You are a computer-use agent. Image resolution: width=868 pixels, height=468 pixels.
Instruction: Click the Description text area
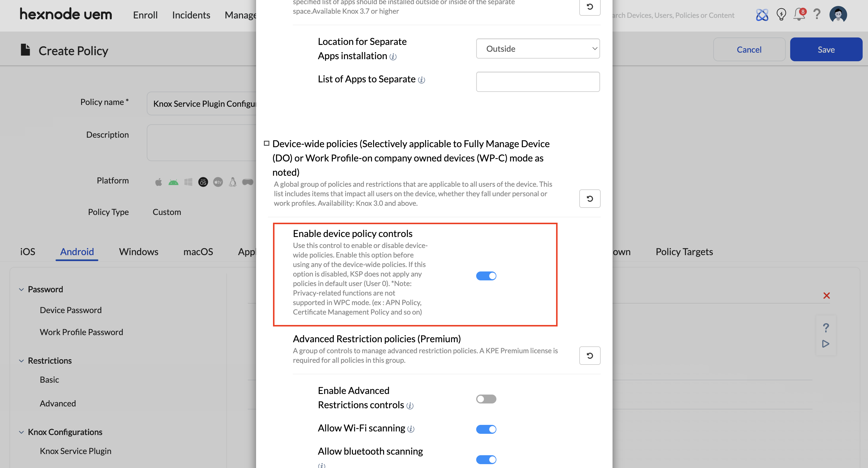[x=201, y=143]
